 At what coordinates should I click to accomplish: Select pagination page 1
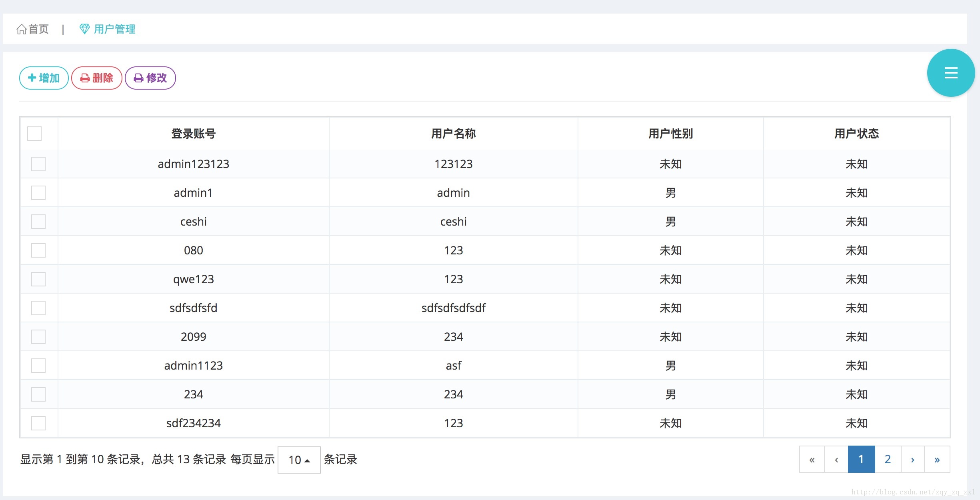point(862,459)
